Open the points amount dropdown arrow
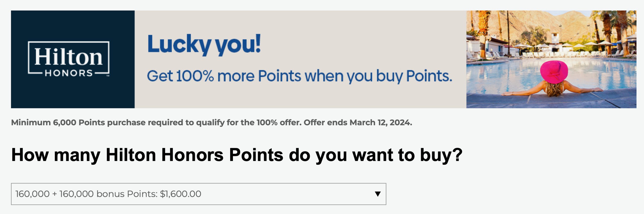This screenshot has width=644, height=214. point(377,194)
